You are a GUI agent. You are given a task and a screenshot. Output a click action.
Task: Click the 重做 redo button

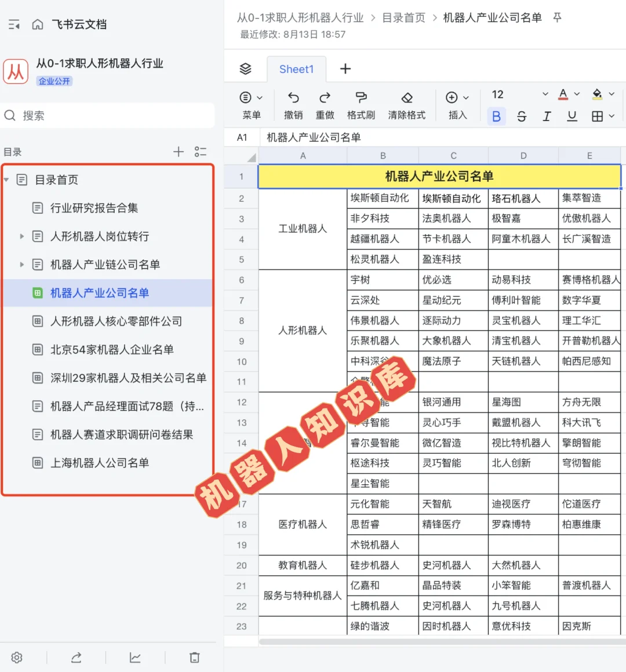325,105
